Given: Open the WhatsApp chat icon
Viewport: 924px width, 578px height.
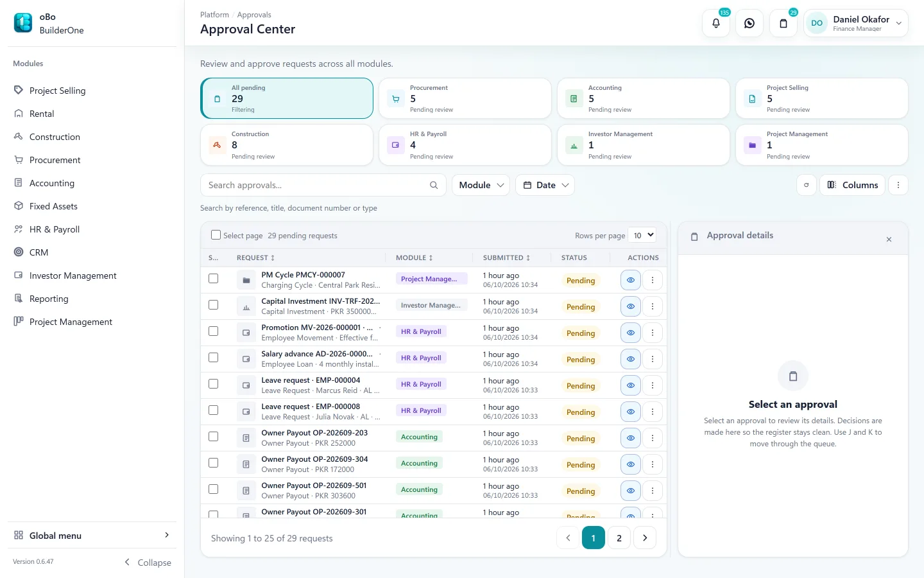Looking at the screenshot, I should (749, 23).
